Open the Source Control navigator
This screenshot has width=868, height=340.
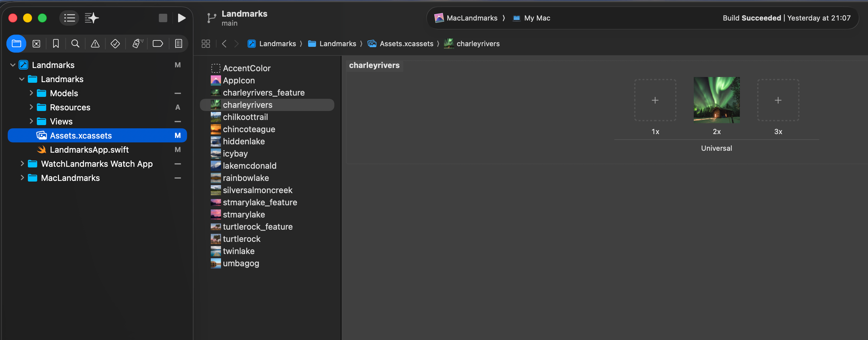(x=37, y=44)
